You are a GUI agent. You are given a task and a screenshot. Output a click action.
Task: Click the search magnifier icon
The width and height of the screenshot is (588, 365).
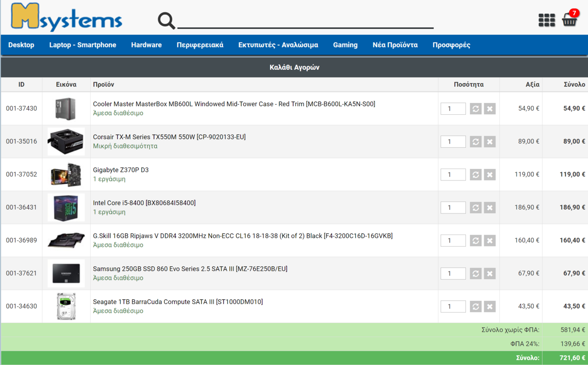pos(166,21)
